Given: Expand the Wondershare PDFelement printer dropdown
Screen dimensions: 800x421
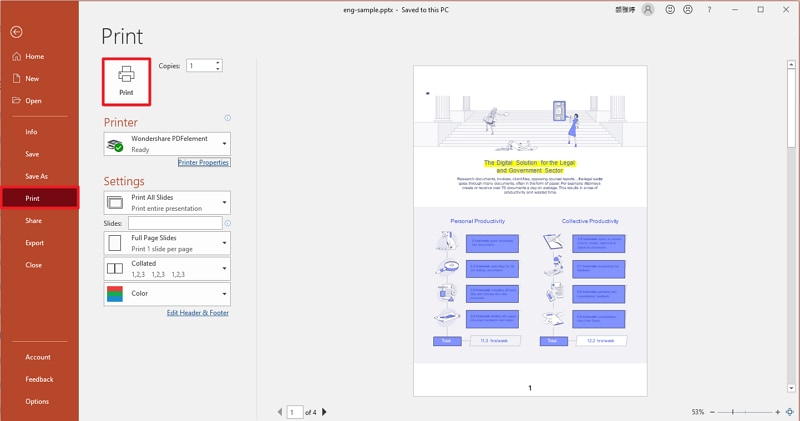Looking at the screenshot, I should click(x=167, y=144).
